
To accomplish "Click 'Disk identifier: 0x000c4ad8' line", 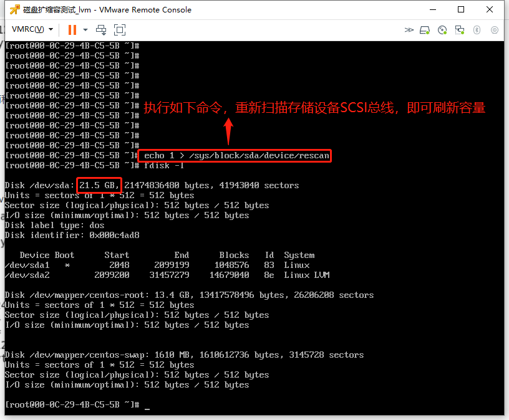I will pyautogui.click(x=72, y=236).
